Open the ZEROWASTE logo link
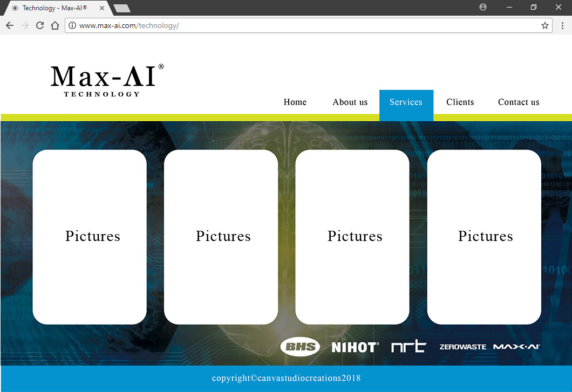Screen dimensions: 572x392 (x=463, y=347)
